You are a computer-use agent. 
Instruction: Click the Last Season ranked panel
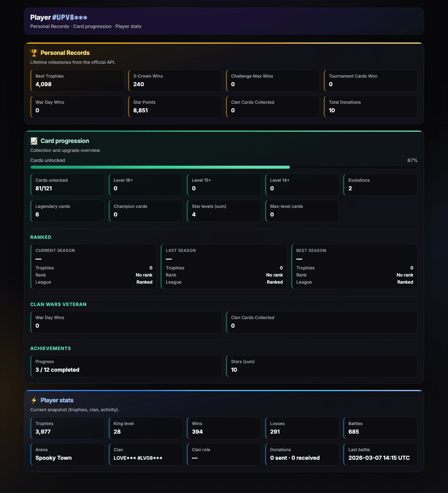(x=224, y=266)
